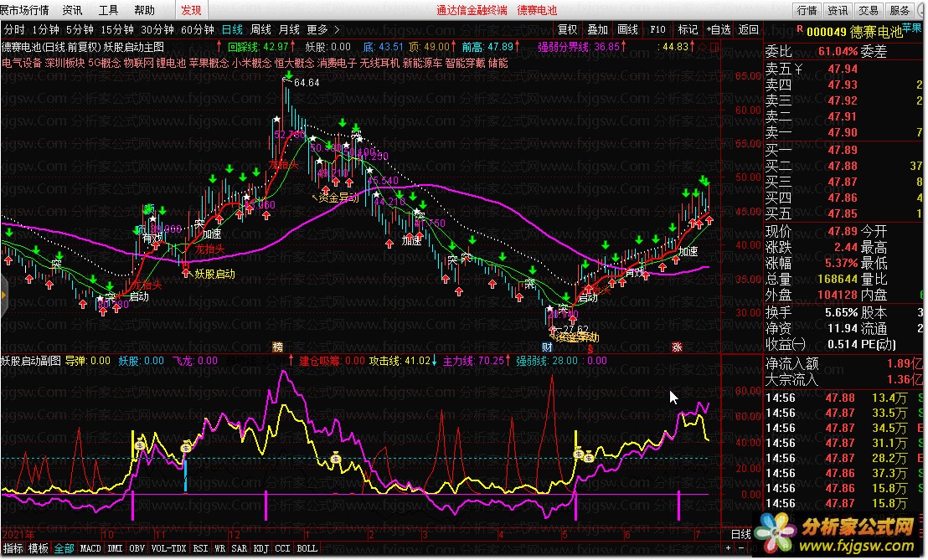Screen dimensions: 928x560
Task: Switch to the 15分钟 period
Action: (116, 29)
